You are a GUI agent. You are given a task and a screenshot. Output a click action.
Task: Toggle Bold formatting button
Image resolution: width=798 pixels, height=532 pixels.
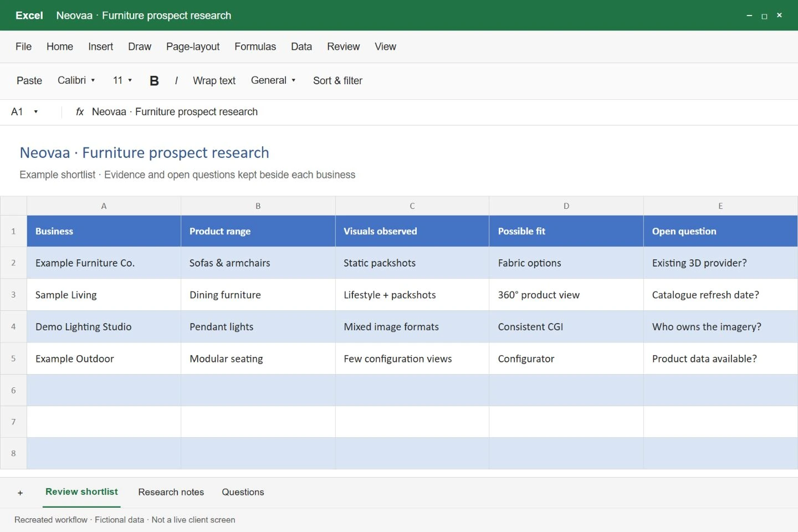(x=154, y=81)
